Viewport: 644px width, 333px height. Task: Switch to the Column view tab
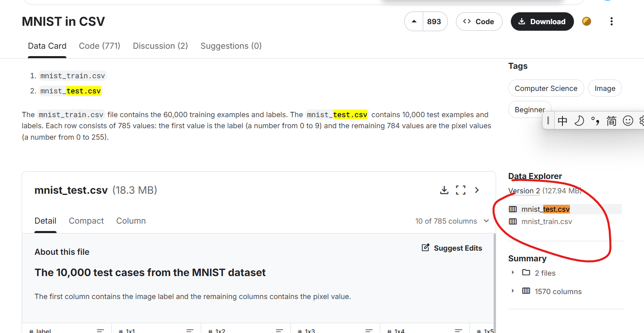coord(131,221)
